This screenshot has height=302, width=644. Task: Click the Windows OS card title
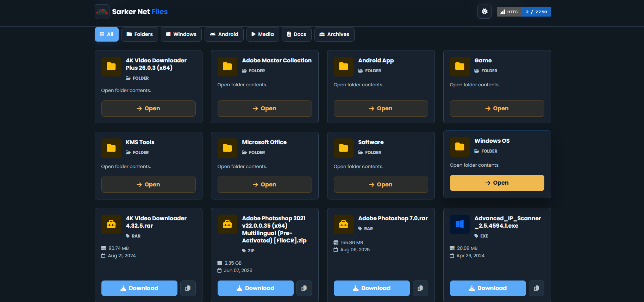(x=492, y=141)
